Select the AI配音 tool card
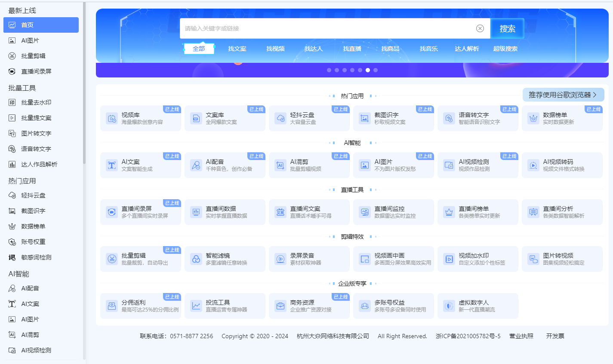The width and height of the screenshot is (613, 364). 225,165
